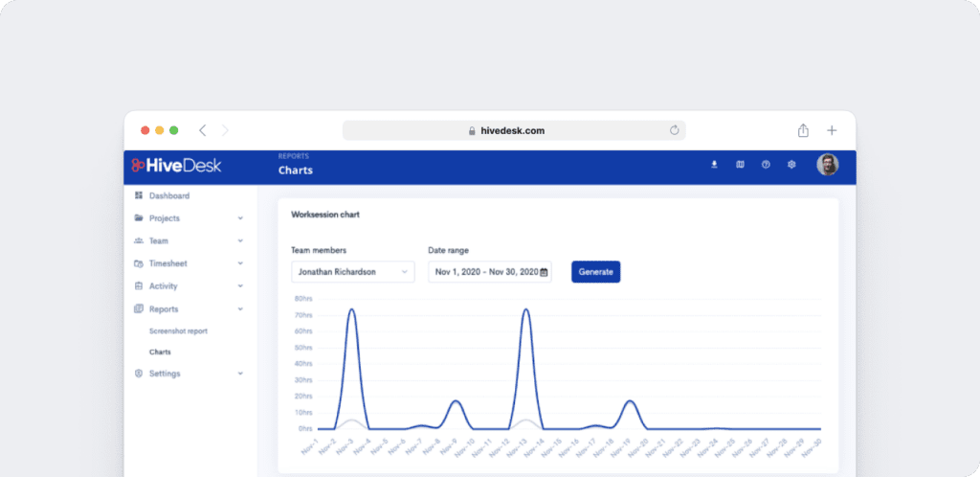The width and height of the screenshot is (980, 477).
Task: Click the hivedesk.com address bar
Action: [x=507, y=130]
